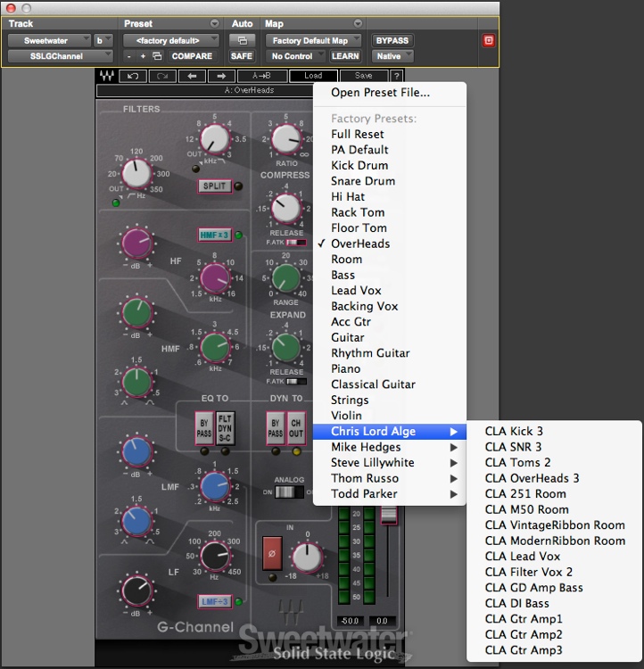
Task: Toggle the FLT DYN S-C button
Action: [225, 428]
